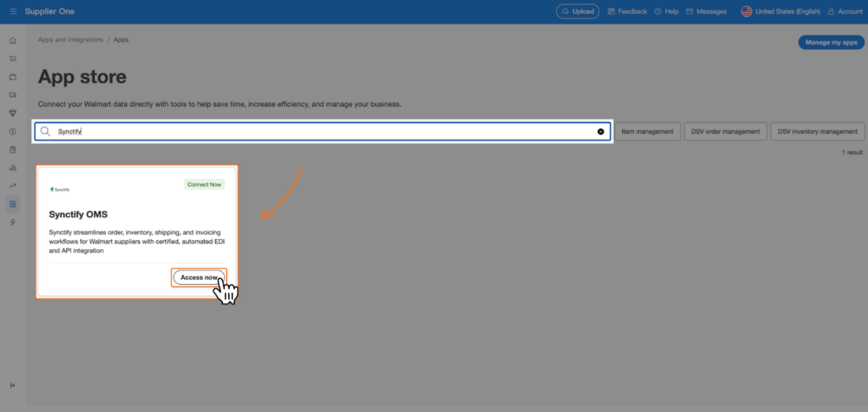The height and width of the screenshot is (412, 868).
Task: Open the trend line sidebar icon
Action: tap(13, 186)
